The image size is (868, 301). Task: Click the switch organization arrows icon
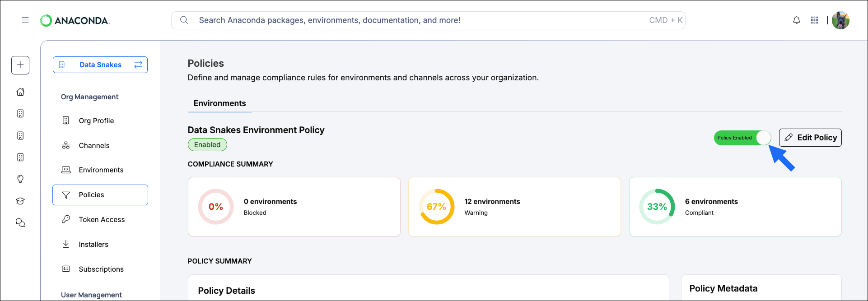[x=138, y=65]
